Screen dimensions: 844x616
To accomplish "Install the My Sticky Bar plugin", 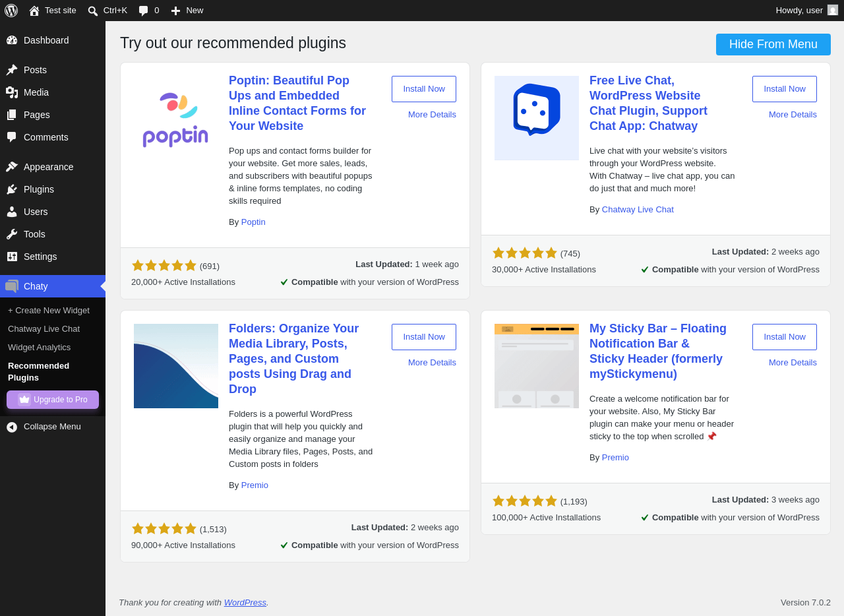I will 785,337.
